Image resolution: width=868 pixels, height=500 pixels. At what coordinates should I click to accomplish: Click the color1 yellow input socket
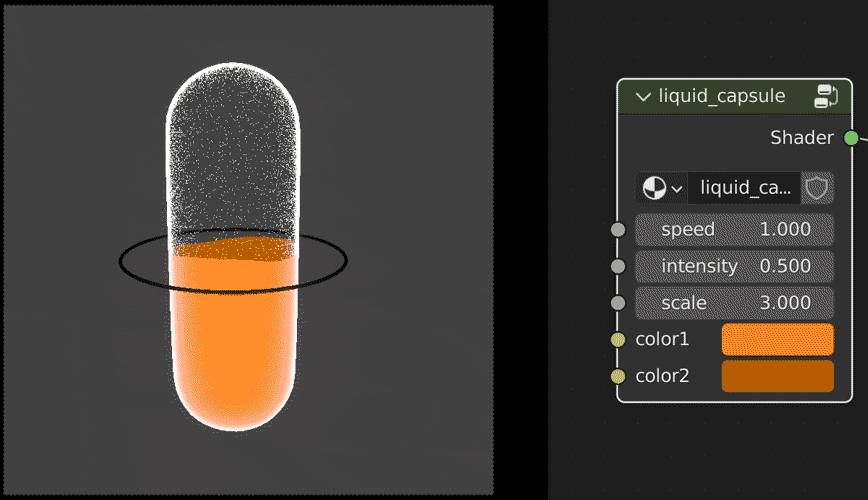click(618, 339)
